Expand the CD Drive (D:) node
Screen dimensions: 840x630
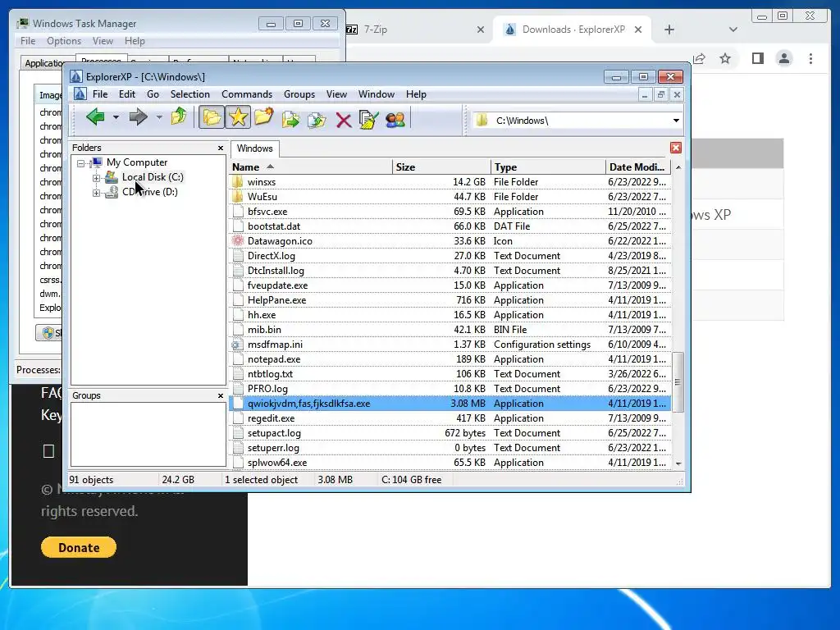tap(97, 193)
